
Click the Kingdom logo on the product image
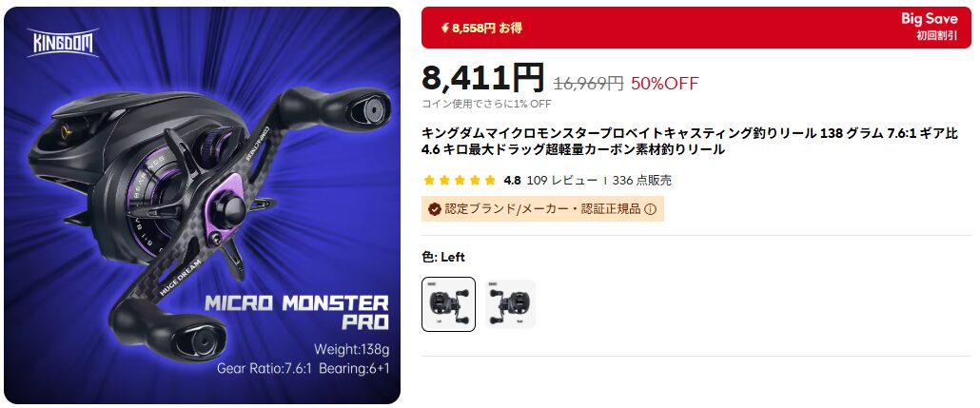click(63, 43)
